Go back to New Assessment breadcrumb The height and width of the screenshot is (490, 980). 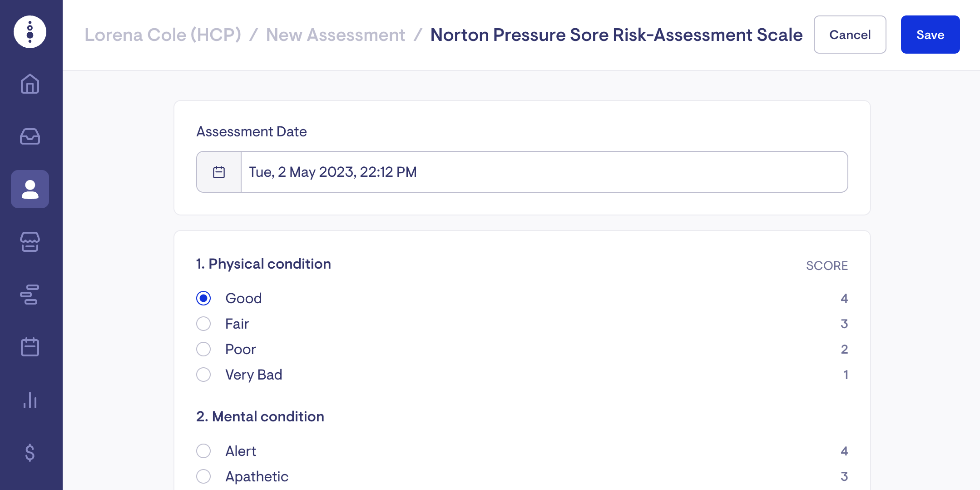(335, 35)
